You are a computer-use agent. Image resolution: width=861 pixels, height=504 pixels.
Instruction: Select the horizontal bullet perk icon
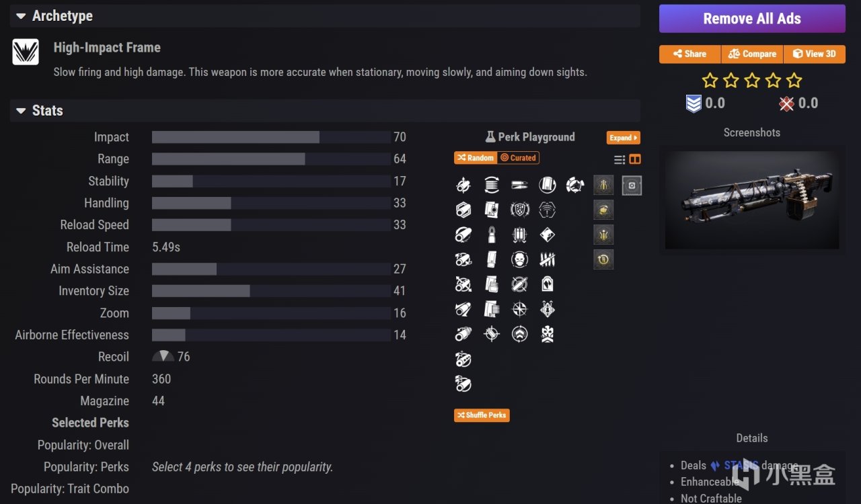pos(519,185)
